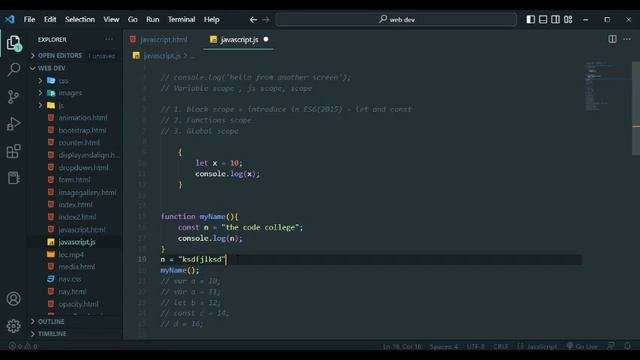640x360 pixels.
Task: Open the Edit menu
Action: [50, 20]
